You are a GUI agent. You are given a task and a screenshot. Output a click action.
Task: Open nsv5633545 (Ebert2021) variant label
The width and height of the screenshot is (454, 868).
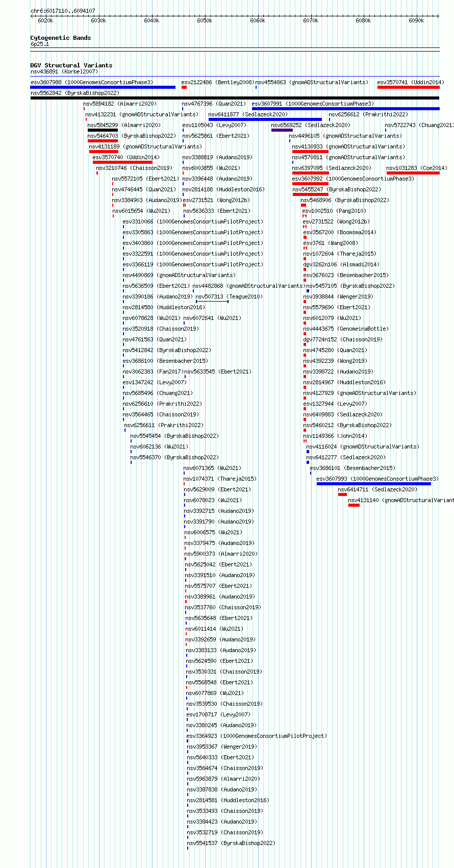click(x=218, y=371)
